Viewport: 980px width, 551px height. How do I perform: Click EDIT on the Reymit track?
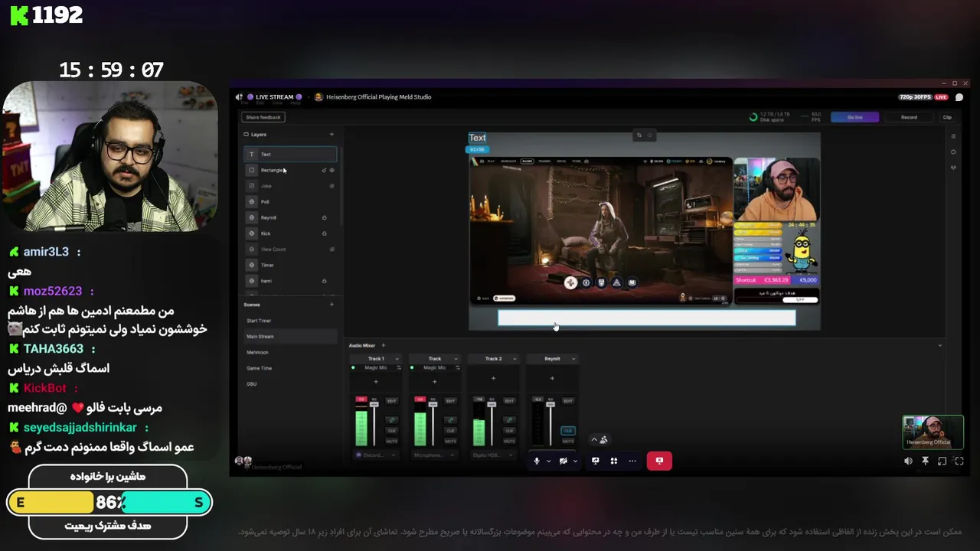click(x=568, y=401)
